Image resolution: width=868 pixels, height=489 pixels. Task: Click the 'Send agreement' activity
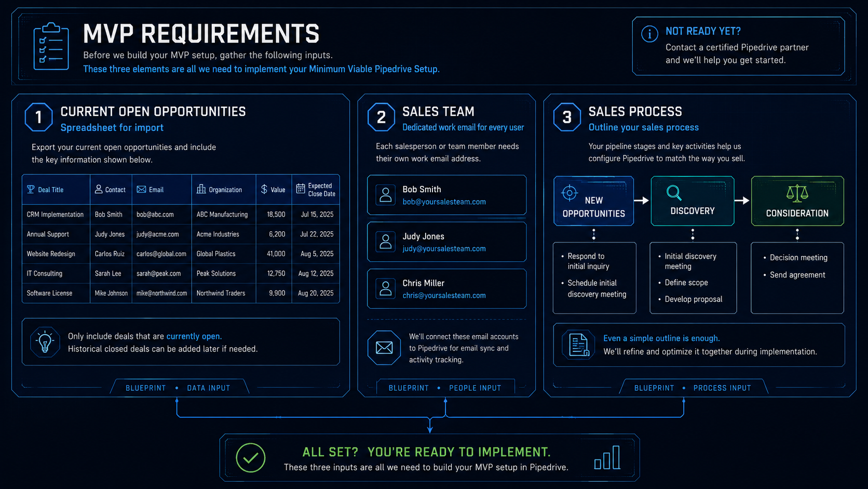point(797,275)
